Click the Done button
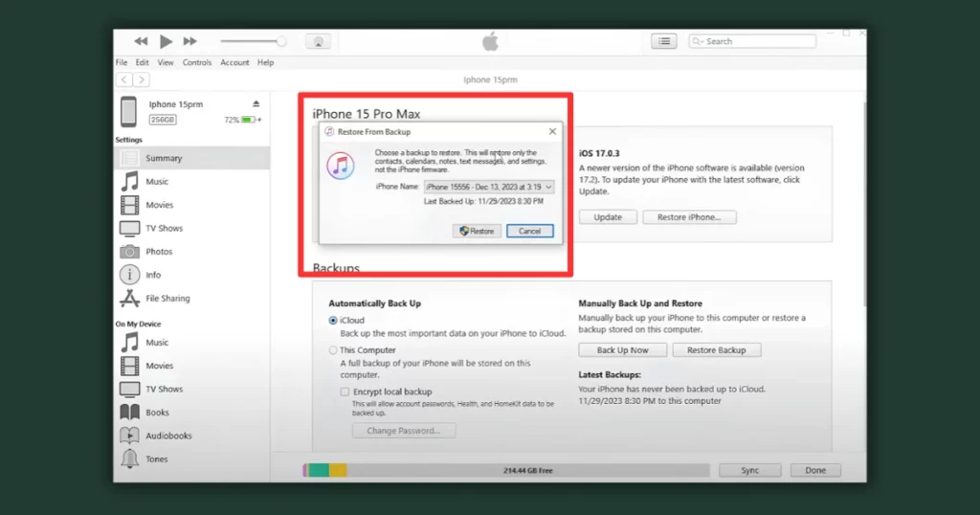Screen dimensions: 980x515 [815, 470]
